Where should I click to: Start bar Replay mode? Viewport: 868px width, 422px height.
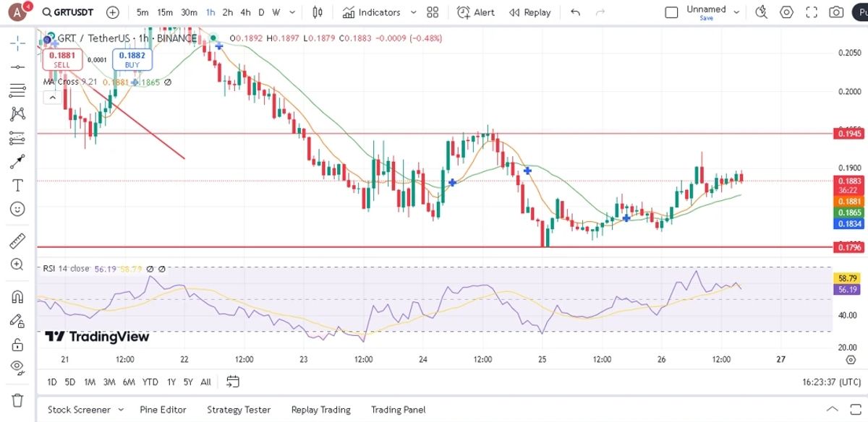point(529,12)
